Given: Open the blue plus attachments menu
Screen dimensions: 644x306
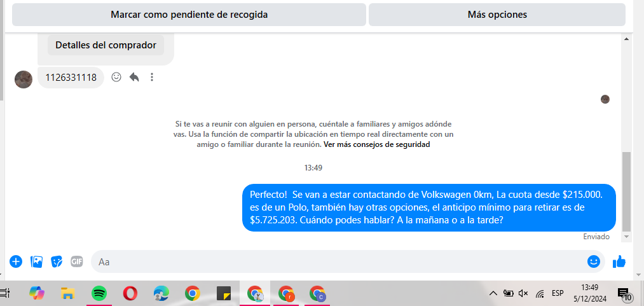Looking at the screenshot, I should 16,261.
